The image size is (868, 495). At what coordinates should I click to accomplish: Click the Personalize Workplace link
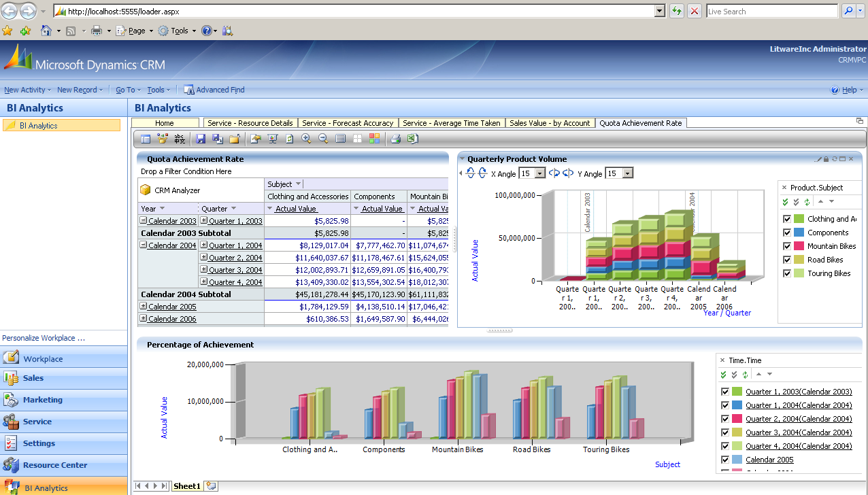coord(44,338)
